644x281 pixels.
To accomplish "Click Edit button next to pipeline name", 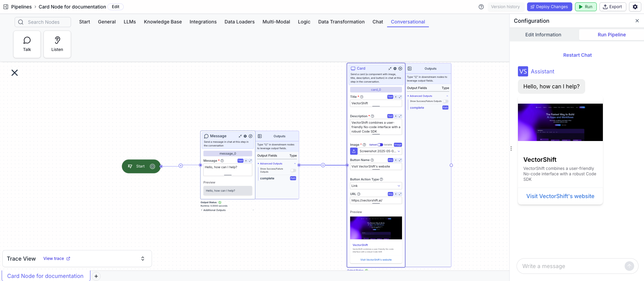I will [x=116, y=7].
